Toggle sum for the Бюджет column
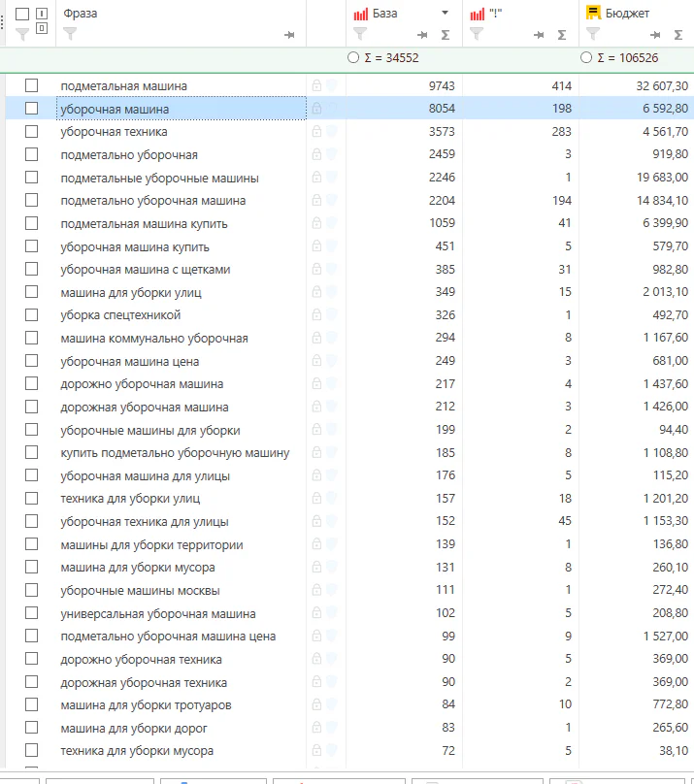Viewport: 694px width, 784px height. pos(678,35)
